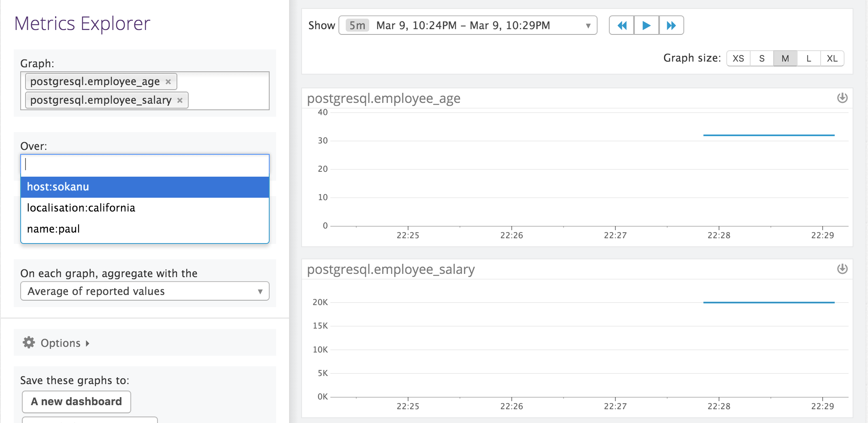This screenshot has height=423, width=868.
Task: Click the rewind double-arrow time navigation icon
Action: (621, 25)
